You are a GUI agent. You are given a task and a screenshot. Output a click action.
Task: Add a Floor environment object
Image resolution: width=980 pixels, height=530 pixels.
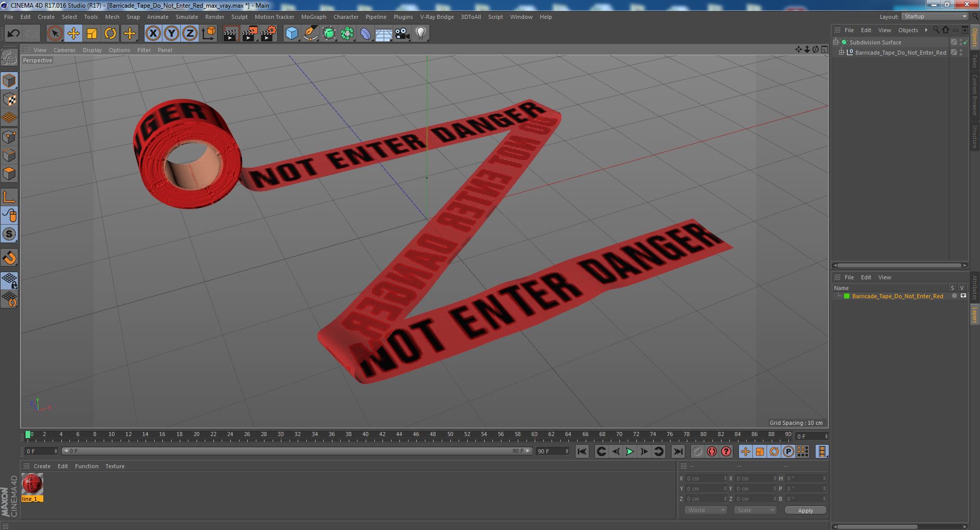[384, 34]
